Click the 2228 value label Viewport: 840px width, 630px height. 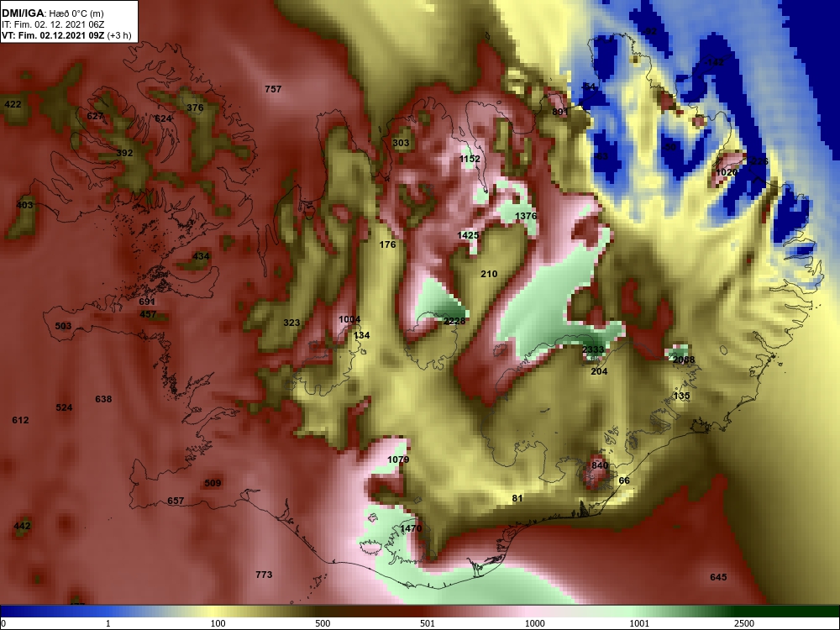click(454, 321)
